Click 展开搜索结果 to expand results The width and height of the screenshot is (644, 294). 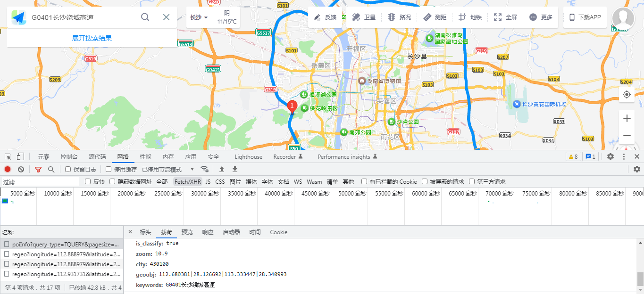[92, 38]
